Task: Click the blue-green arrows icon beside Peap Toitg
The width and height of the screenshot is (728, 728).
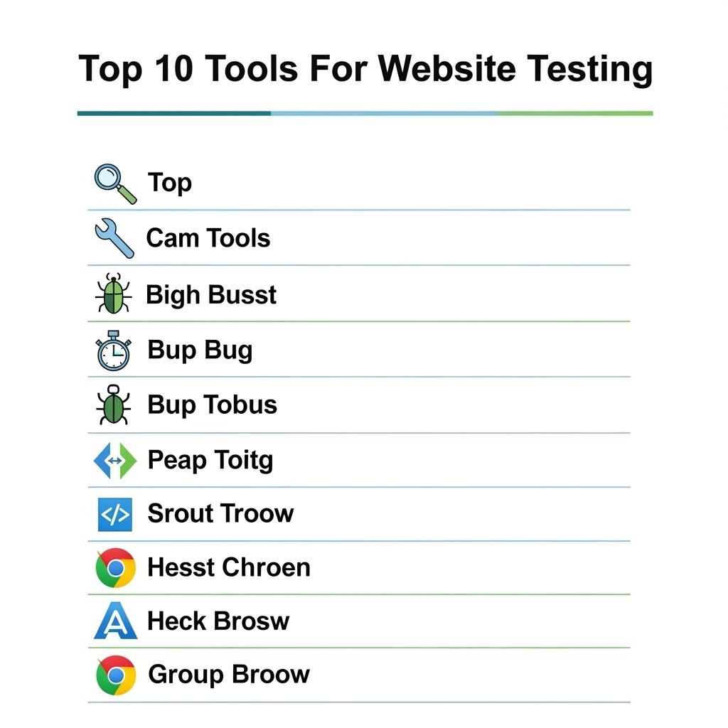Action: point(114,460)
